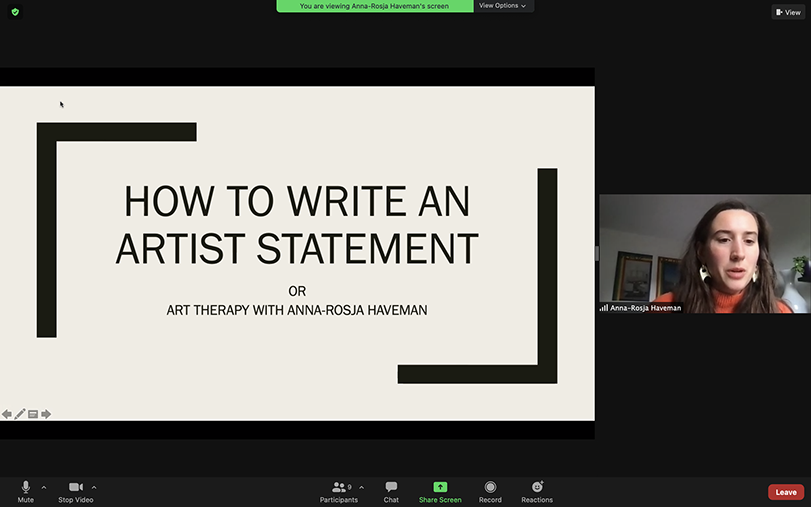Advance to next slide using right arrow

46,414
